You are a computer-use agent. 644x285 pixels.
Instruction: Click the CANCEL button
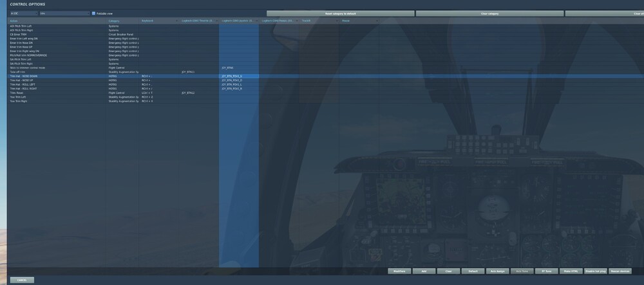click(22, 280)
